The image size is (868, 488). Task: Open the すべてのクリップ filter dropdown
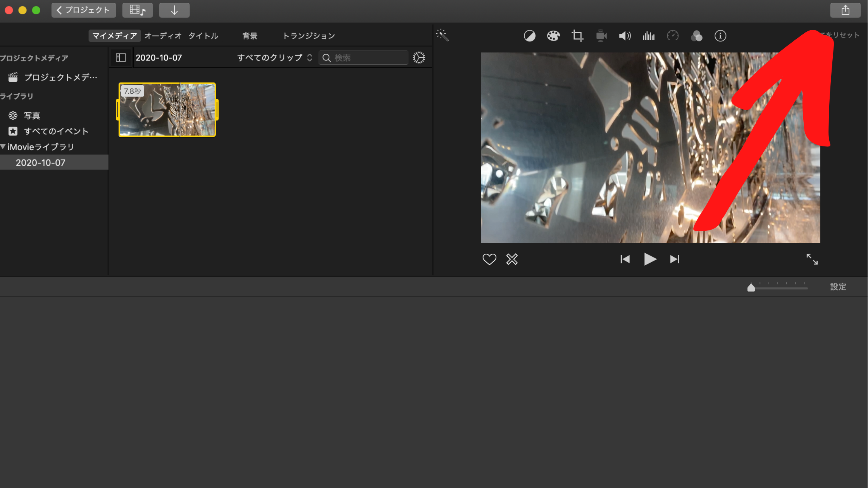click(x=274, y=58)
